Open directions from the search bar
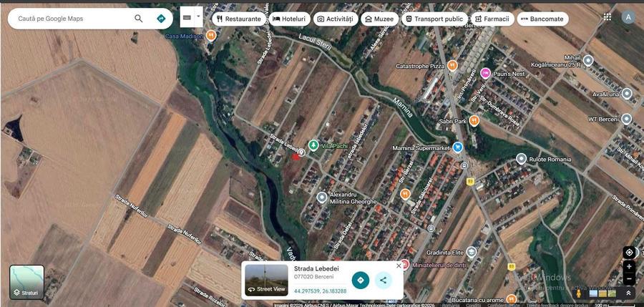 pos(161,19)
